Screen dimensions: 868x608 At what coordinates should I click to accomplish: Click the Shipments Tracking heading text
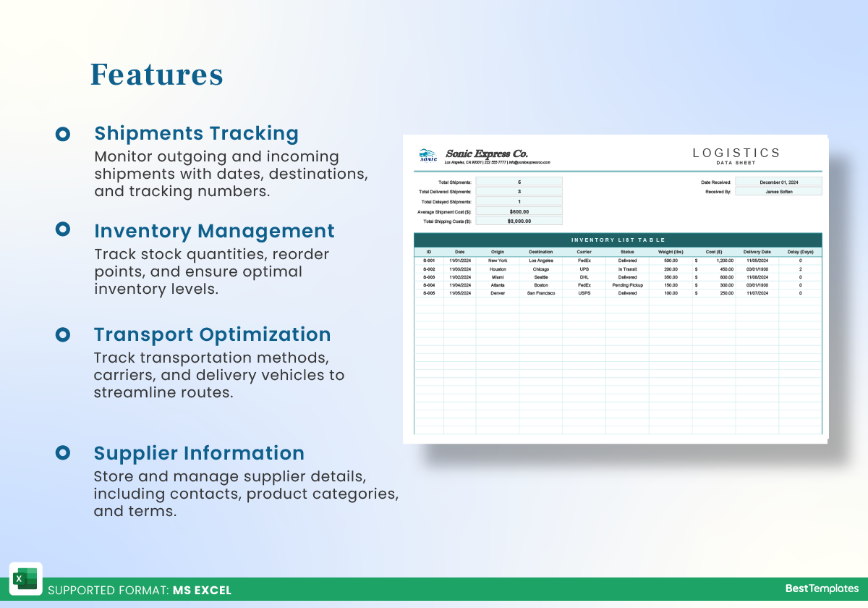pos(196,133)
